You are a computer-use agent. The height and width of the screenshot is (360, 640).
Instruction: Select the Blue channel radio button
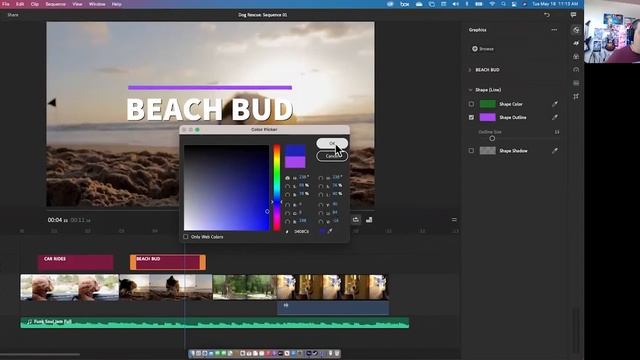pyautogui.click(x=287, y=222)
